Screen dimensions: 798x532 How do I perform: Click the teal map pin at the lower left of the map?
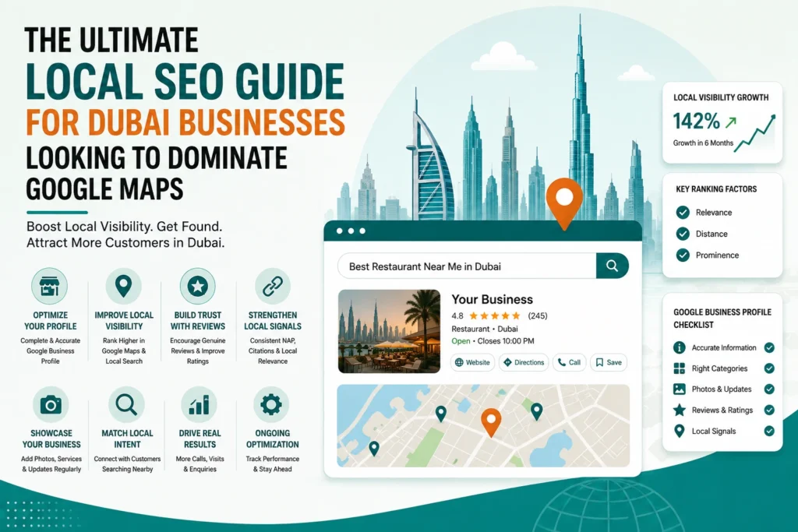coord(374,449)
